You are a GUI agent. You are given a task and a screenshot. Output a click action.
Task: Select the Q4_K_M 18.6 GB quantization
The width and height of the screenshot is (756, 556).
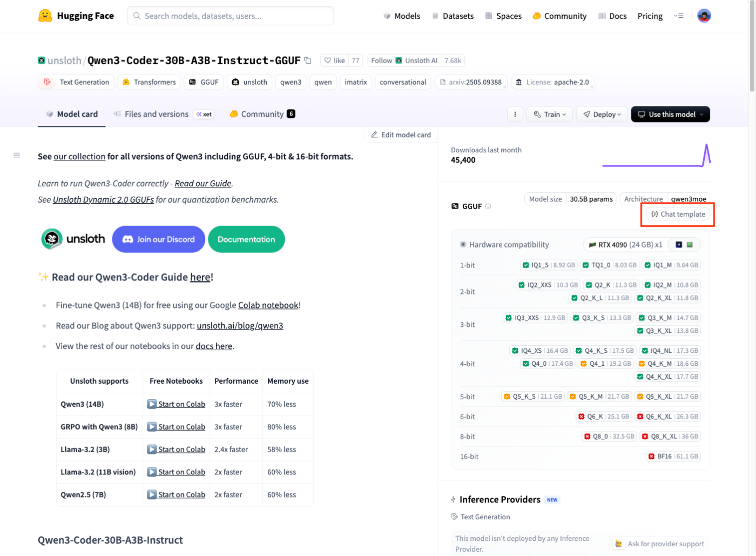point(669,364)
